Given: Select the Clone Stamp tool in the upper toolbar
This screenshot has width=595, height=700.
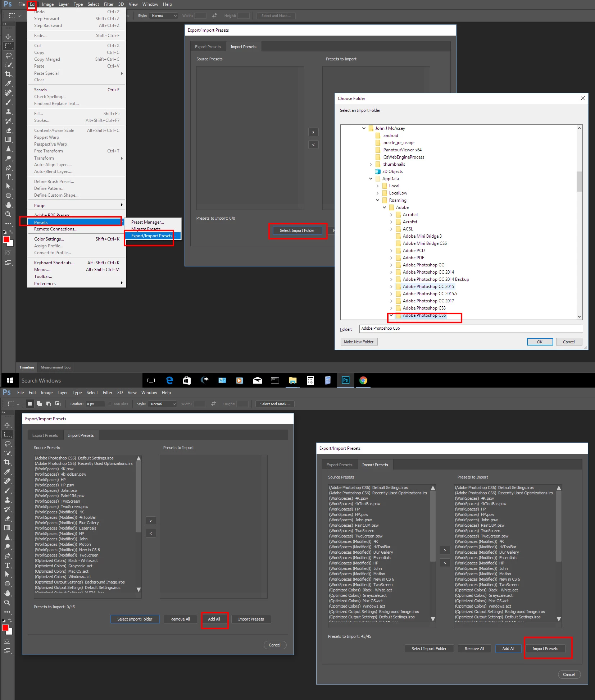Looking at the screenshot, I should coord(8,111).
